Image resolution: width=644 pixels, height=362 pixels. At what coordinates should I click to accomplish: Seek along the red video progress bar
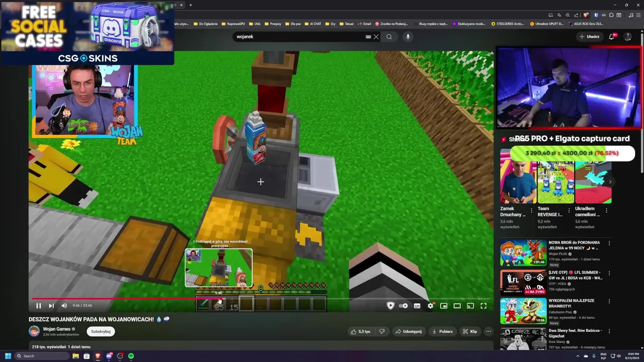pos(126,298)
